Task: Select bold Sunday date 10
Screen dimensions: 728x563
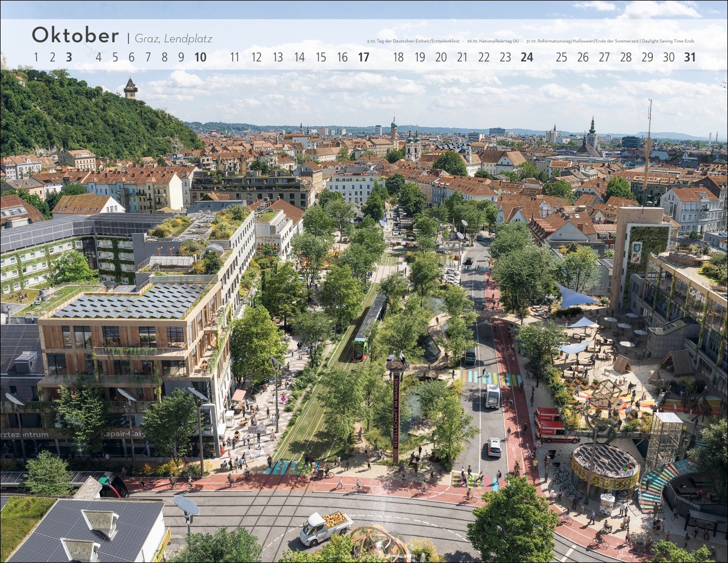Action: pos(200,57)
